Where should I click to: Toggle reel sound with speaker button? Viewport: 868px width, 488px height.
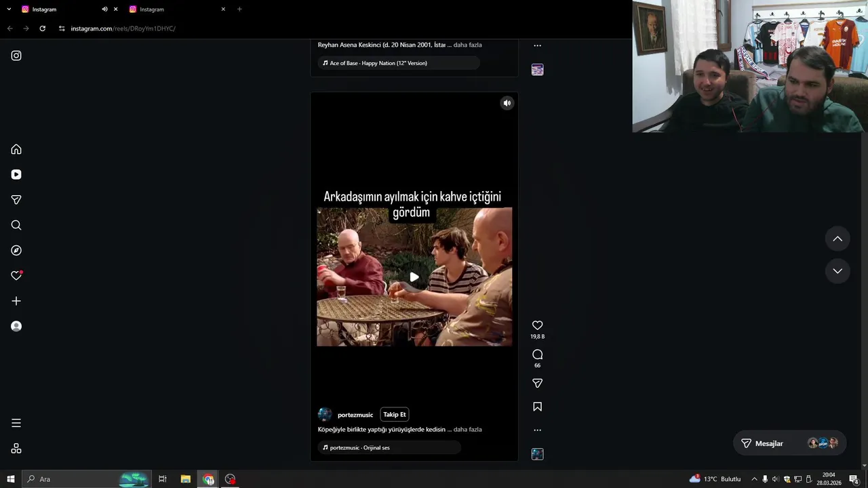507,103
